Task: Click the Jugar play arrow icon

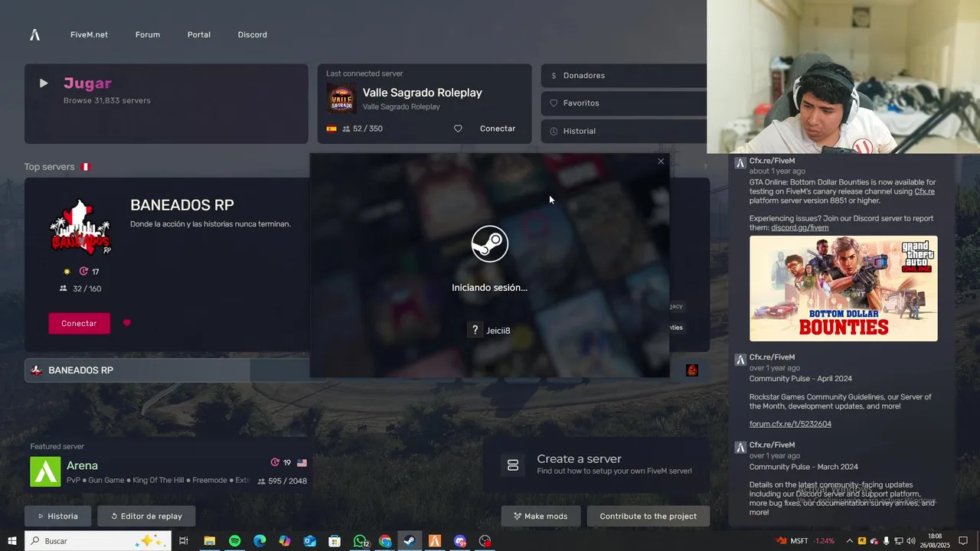Action: pos(44,83)
